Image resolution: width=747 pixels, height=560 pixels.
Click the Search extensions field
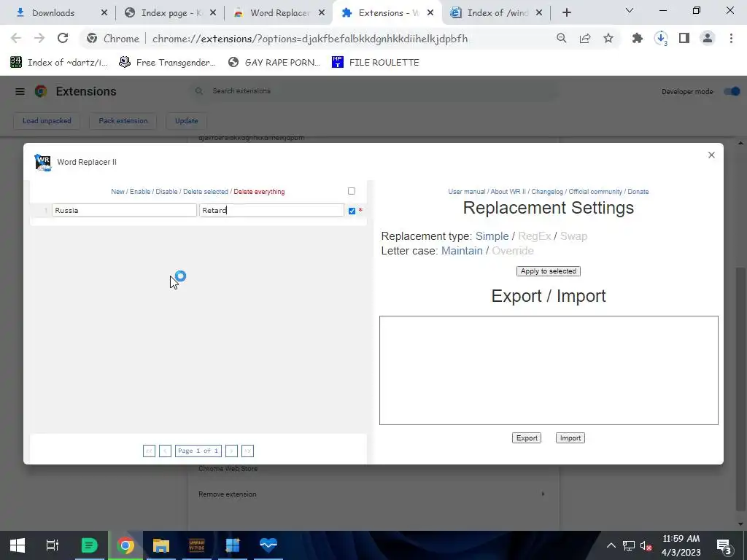tap(374, 91)
